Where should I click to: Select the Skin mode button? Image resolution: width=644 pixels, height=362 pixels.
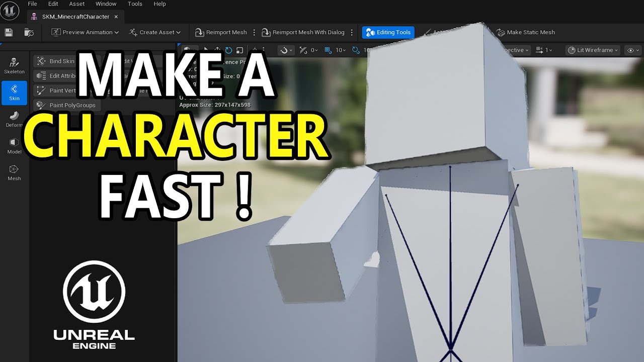[x=14, y=93]
